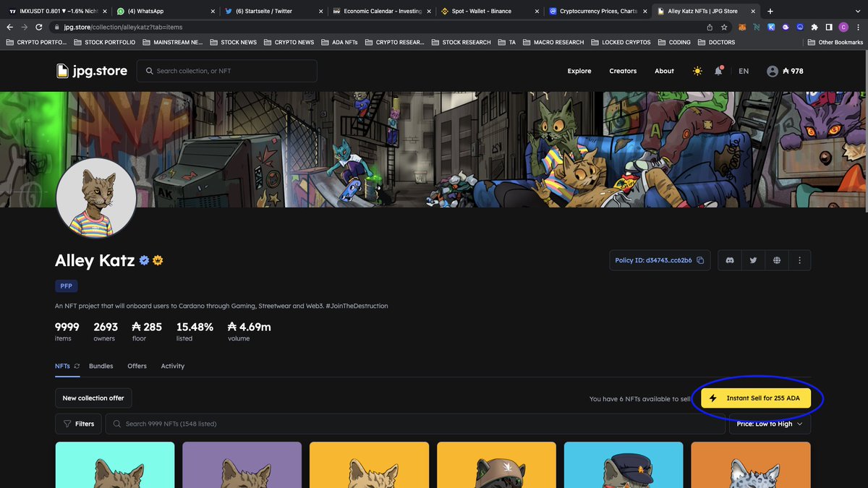
Task: Switch to the IMXUSDT browser tab
Action: 56,11
